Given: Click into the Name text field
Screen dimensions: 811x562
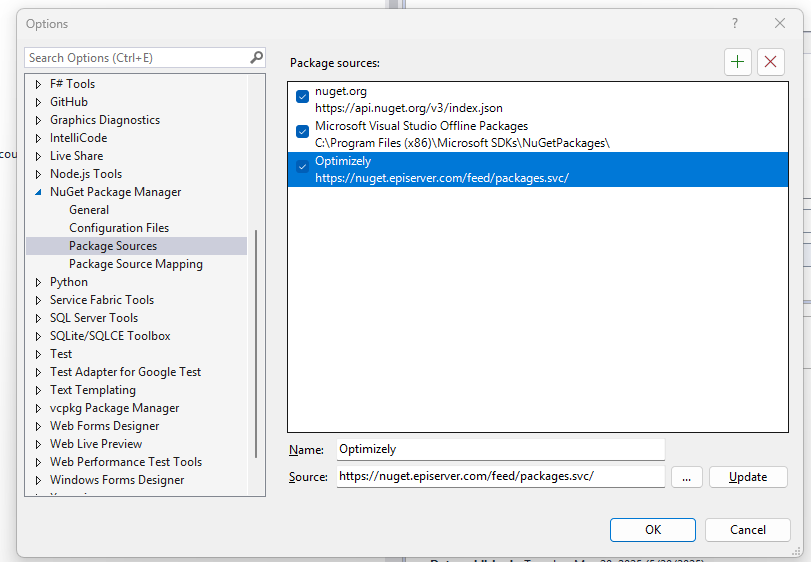Looking at the screenshot, I should click(499, 450).
